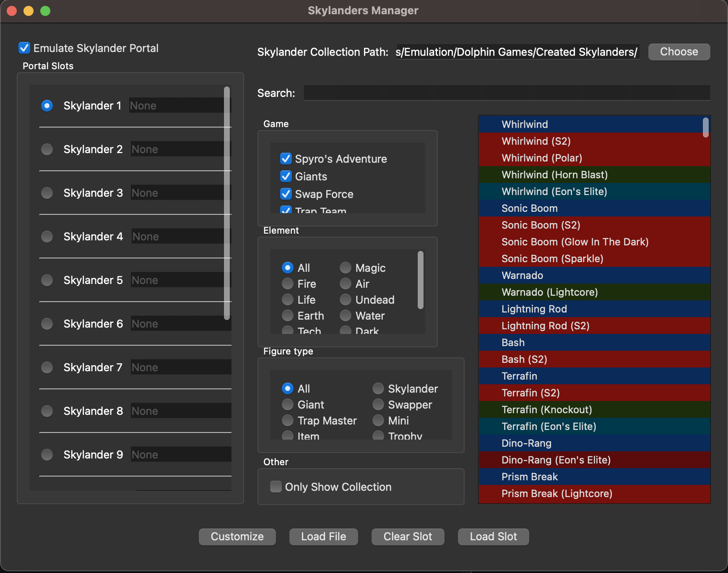Screen dimensions: 728x573
Task: Click the Element list scrollbar
Action: [x=421, y=280]
